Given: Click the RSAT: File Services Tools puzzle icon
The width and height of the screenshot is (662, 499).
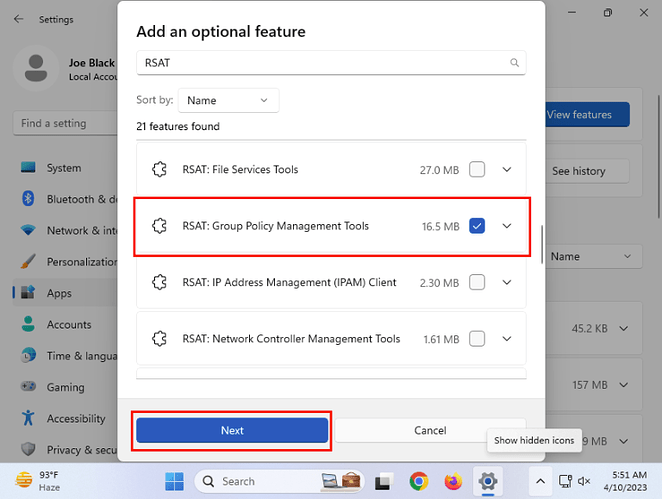Looking at the screenshot, I should point(159,169).
